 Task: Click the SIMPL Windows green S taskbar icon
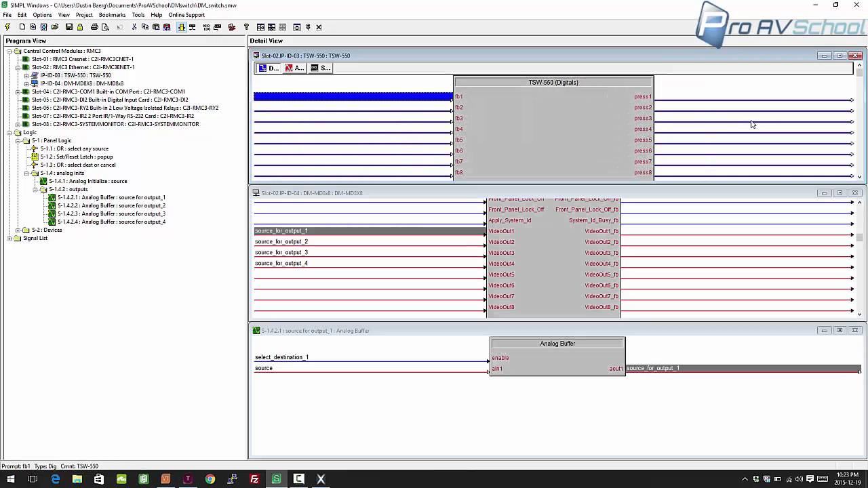[x=276, y=479]
